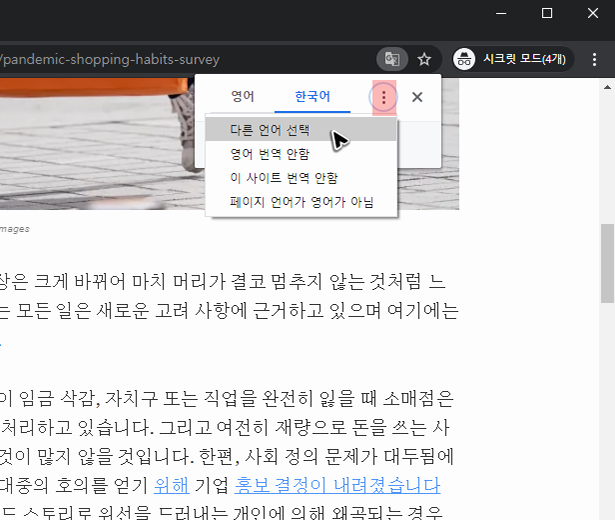This screenshot has height=520, width=615.
Task: Choose 다른 언어 선택 from the menu
Action: pyautogui.click(x=301, y=130)
